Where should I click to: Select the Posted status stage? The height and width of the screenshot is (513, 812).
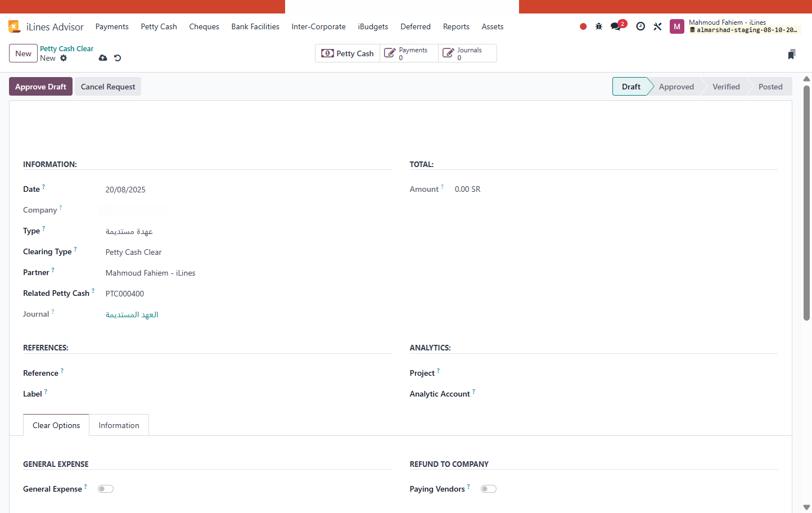click(x=770, y=87)
